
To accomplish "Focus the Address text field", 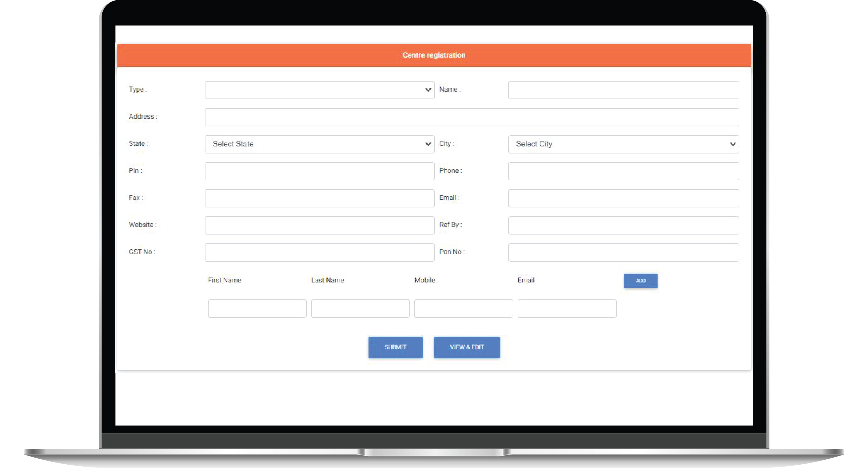I will (x=472, y=117).
